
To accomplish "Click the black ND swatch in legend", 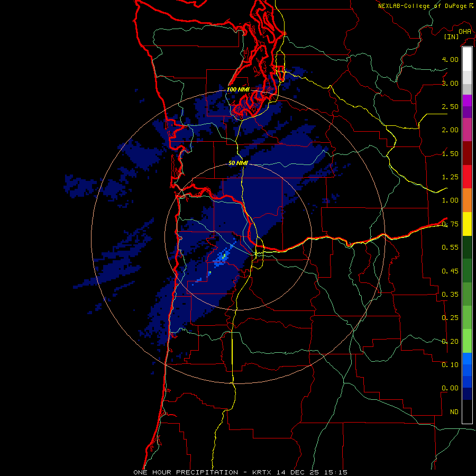I will tap(467, 411).
